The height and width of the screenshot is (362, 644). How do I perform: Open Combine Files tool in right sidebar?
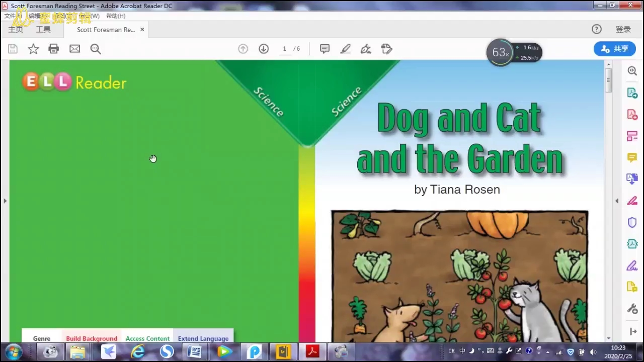632,179
